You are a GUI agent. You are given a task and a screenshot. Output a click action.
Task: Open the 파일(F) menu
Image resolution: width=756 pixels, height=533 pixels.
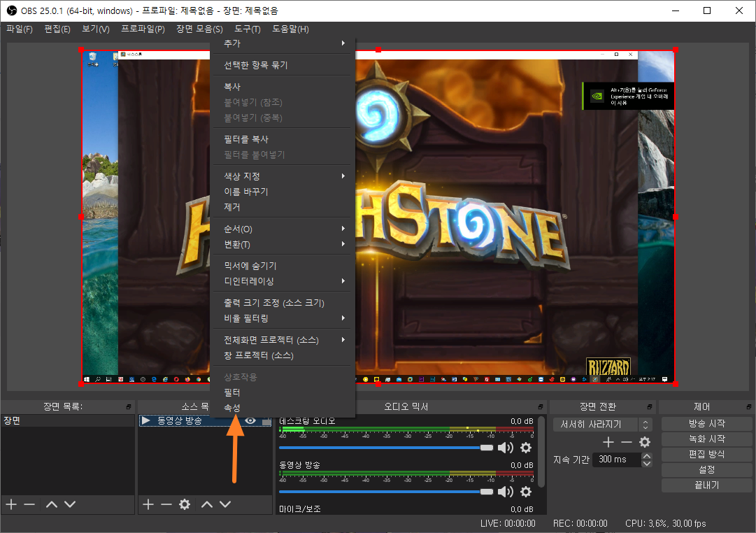[x=20, y=29]
